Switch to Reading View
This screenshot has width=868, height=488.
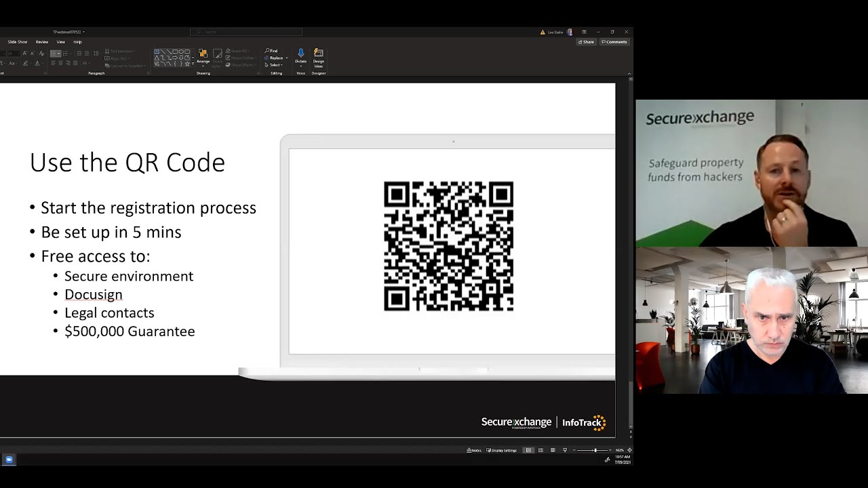tap(553, 450)
